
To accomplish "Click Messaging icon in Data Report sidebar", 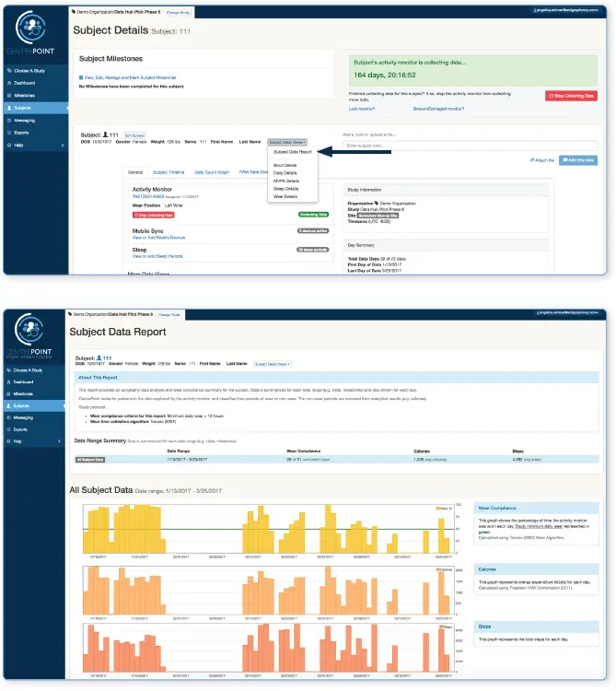I will (x=9, y=417).
